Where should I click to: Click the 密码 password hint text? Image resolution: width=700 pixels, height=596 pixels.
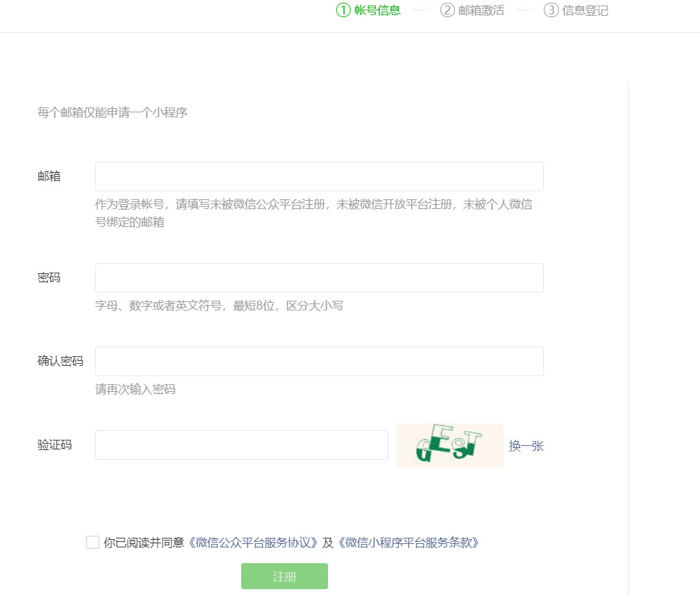[x=221, y=306]
